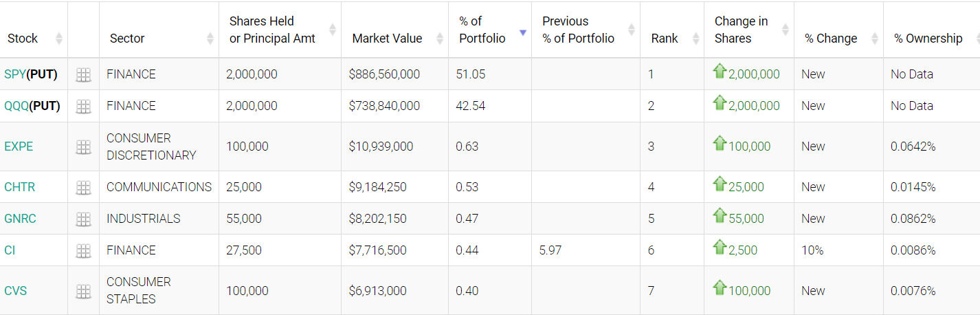Screen dimensions: 980x315
Task: Open the SPY stock link
Action: tap(14, 74)
